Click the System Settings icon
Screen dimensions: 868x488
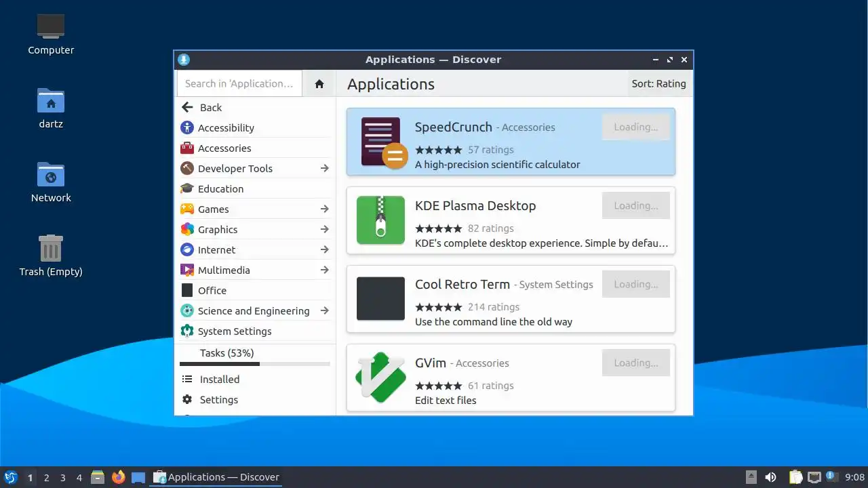pyautogui.click(x=187, y=331)
